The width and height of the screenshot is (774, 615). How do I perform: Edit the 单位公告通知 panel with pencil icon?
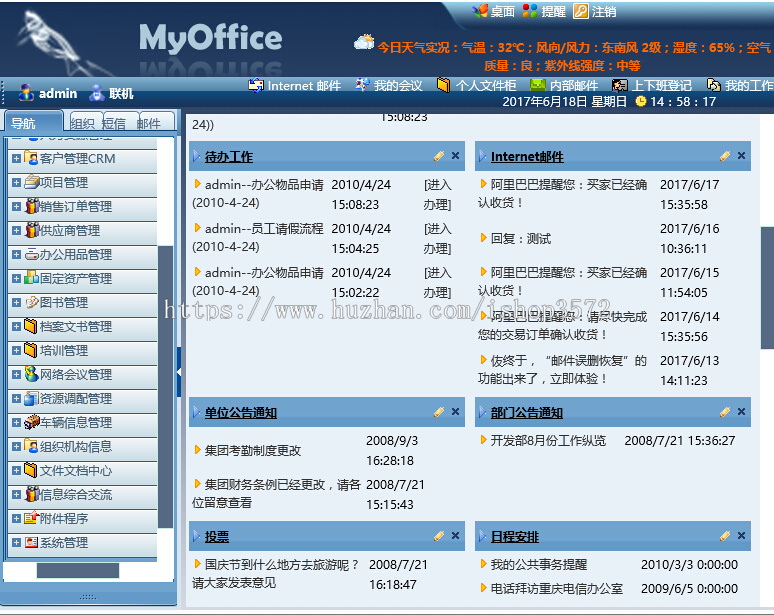[439, 412]
